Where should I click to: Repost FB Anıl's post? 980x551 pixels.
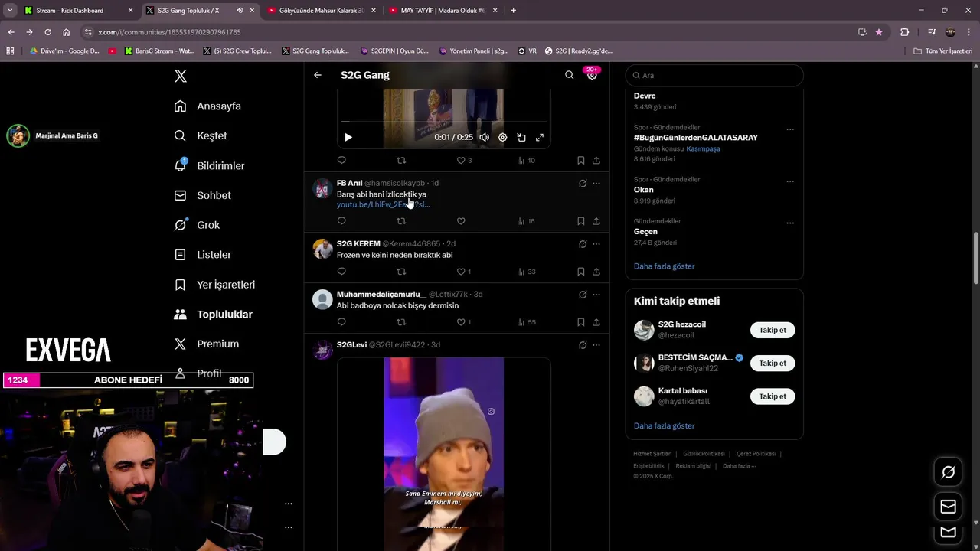pyautogui.click(x=401, y=221)
